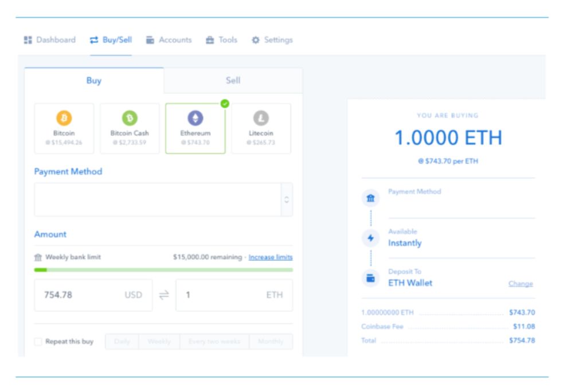
Task: Select the orange Bitcoin coin icon
Action: (64, 117)
